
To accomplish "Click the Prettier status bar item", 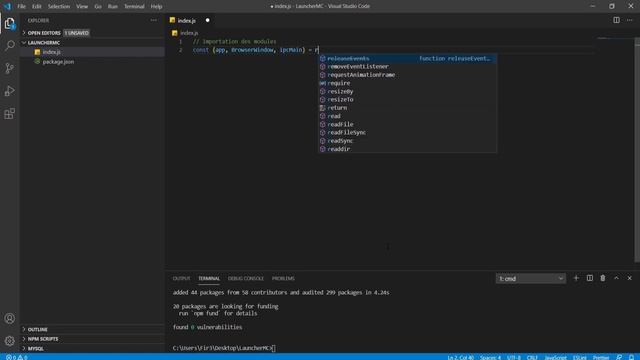I will click(601, 358).
